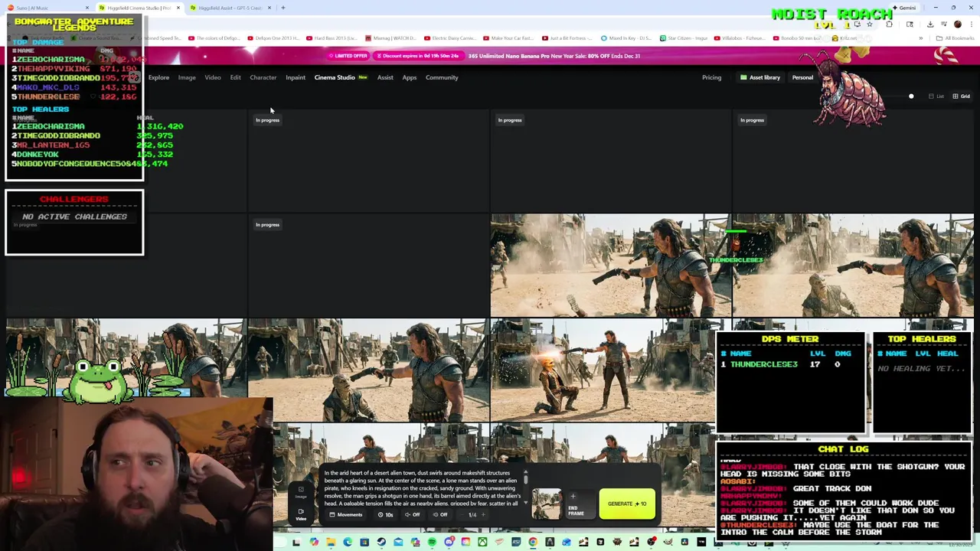Open Microsoft Edge from the taskbar
The image size is (980, 551).
pyautogui.click(x=348, y=542)
